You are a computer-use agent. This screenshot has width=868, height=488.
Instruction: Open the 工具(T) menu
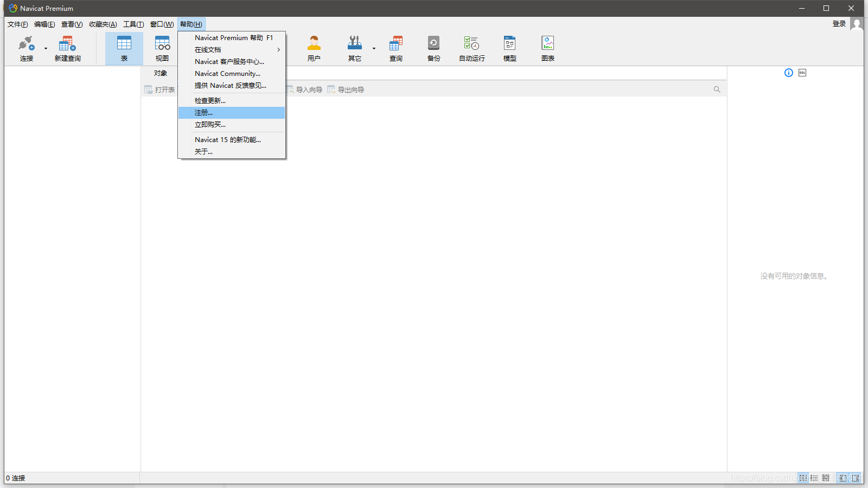133,24
